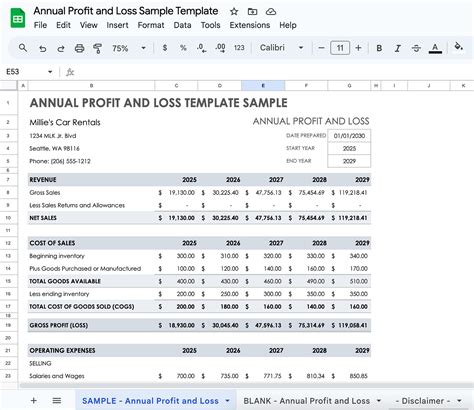The width and height of the screenshot is (474, 410).
Task: Star this document
Action: click(234, 12)
